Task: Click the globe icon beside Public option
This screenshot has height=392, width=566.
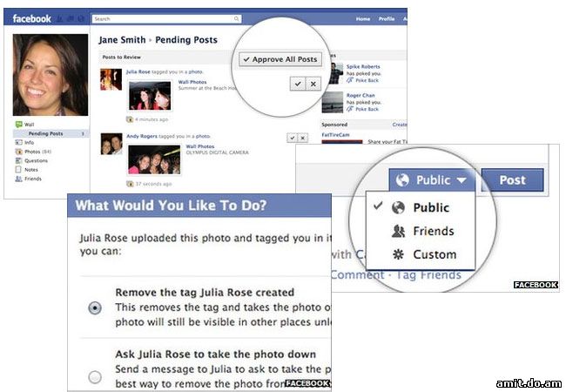Action: click(x=398, y=207)
